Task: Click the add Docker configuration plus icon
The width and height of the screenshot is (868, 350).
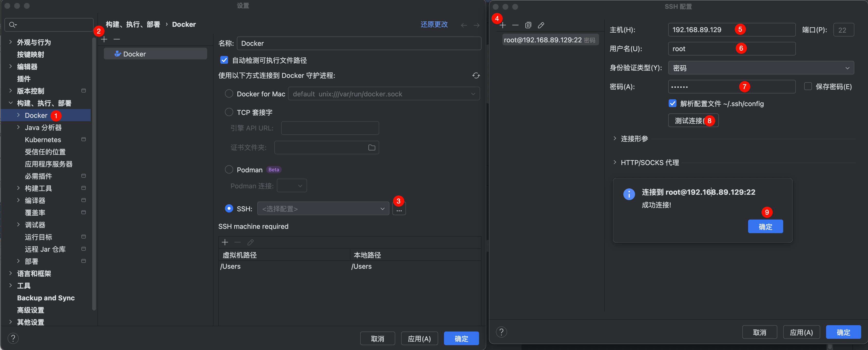Action: [x=104, y=39]
